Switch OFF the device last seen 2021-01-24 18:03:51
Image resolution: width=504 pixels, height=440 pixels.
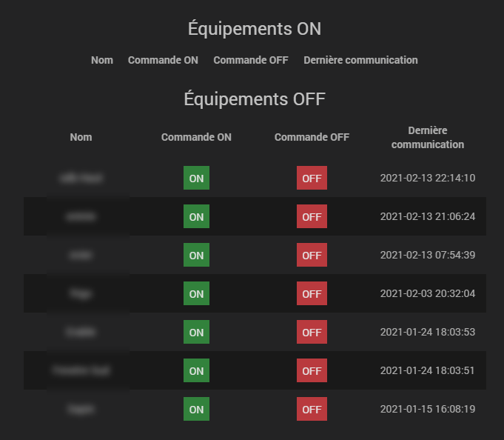(x=312, y=371)
